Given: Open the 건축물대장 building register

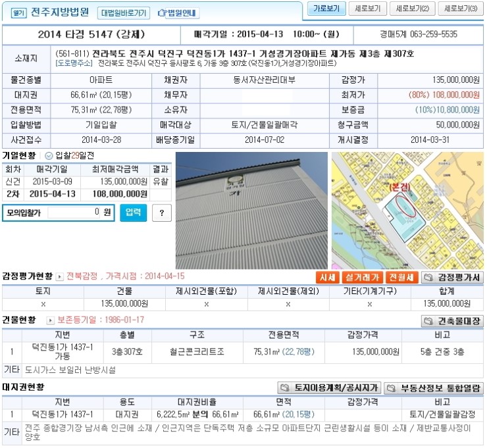Looking at the screenshot, I should (x=452, y=321).
